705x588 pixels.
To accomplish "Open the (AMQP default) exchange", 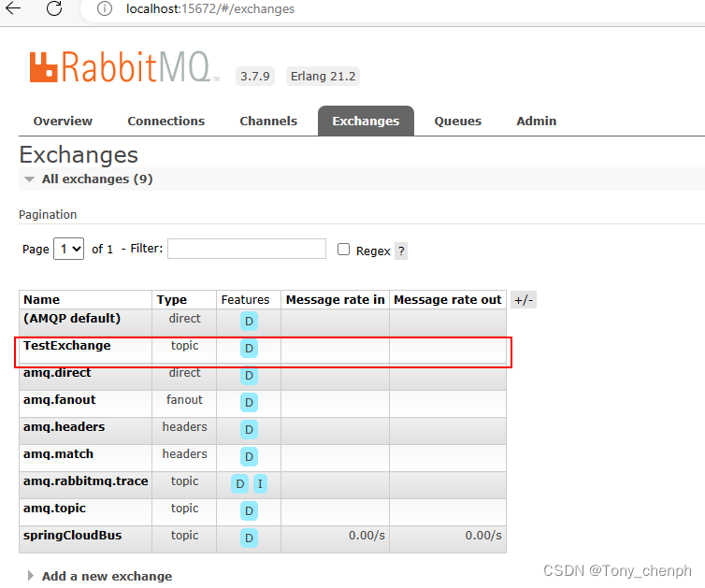I will click(x=72, y=318).
